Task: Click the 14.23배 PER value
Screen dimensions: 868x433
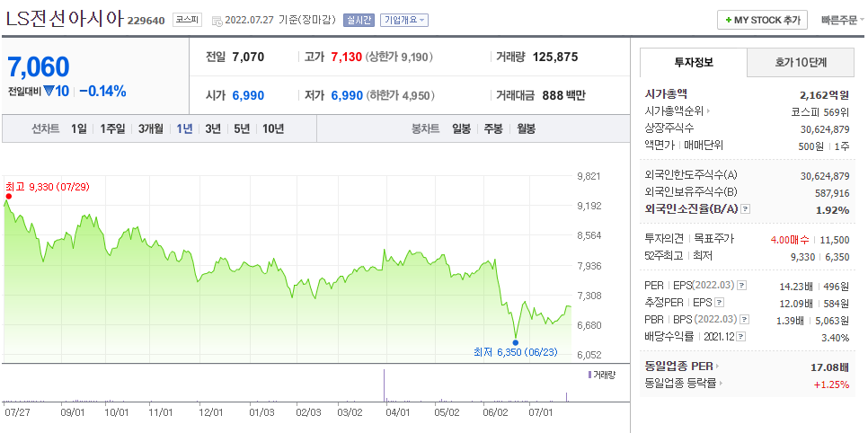Action: (x=796, y=287)
